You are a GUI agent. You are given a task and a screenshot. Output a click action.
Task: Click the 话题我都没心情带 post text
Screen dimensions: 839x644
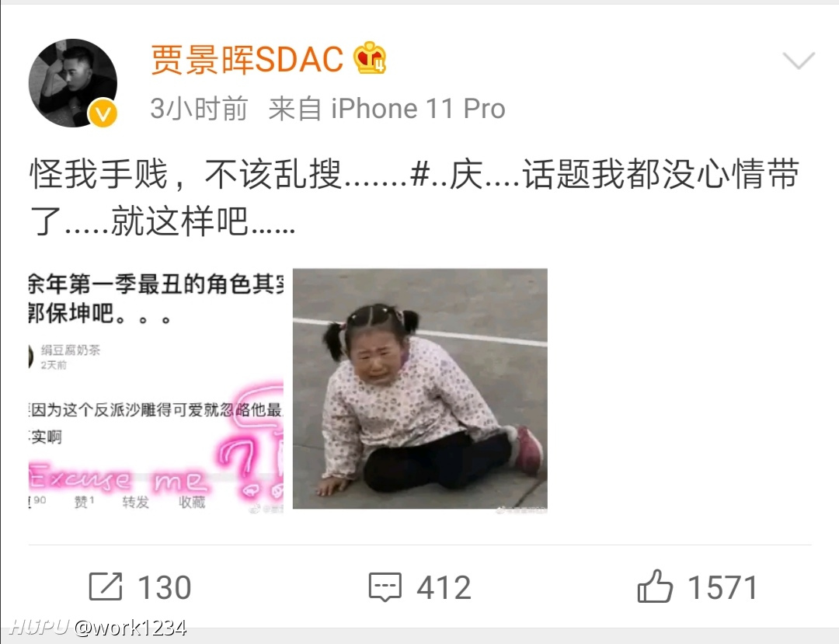(661, 174)
